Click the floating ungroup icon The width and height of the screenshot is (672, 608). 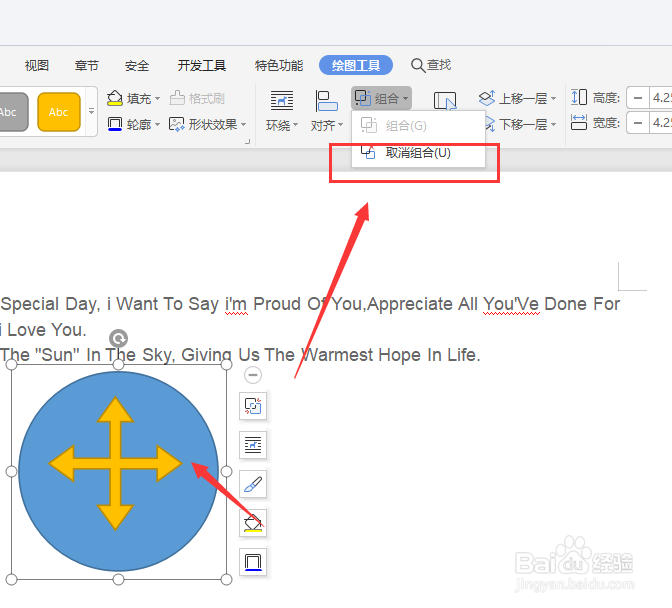point(253,406)
